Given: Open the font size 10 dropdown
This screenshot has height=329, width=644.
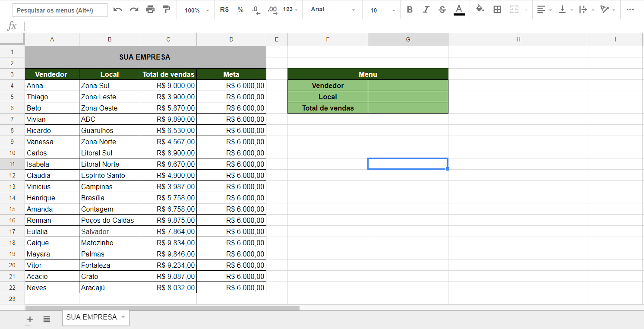Looking at the screenshot, I should click(x=382, y=10).
